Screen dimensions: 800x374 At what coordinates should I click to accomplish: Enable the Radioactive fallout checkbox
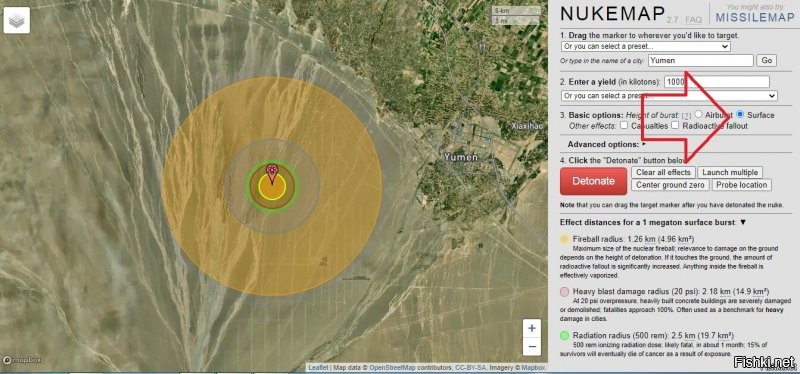(x=675, y=125)
